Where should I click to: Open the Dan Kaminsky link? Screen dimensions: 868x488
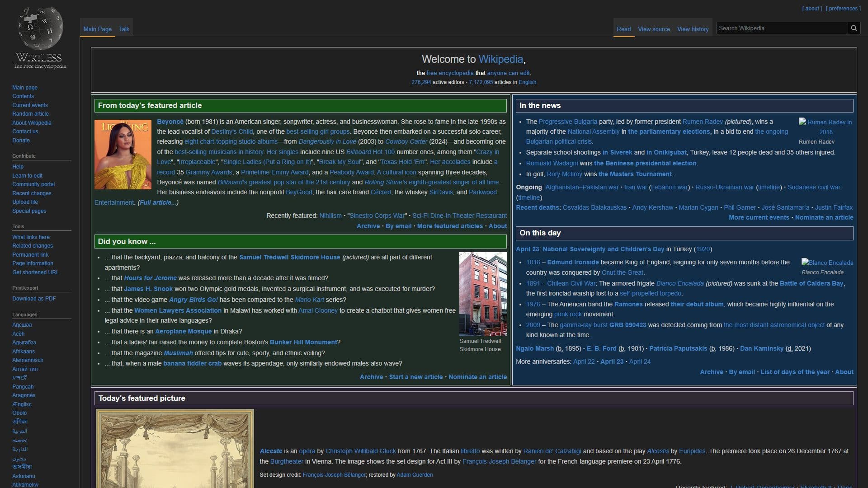coord(762,348)
